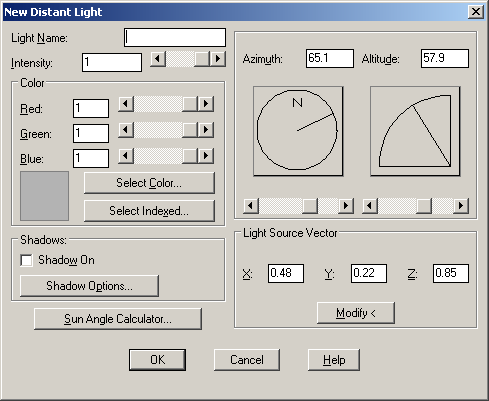Click the Azimuth scrollbar left arrow
489x401 pixels.
[251, 206]
